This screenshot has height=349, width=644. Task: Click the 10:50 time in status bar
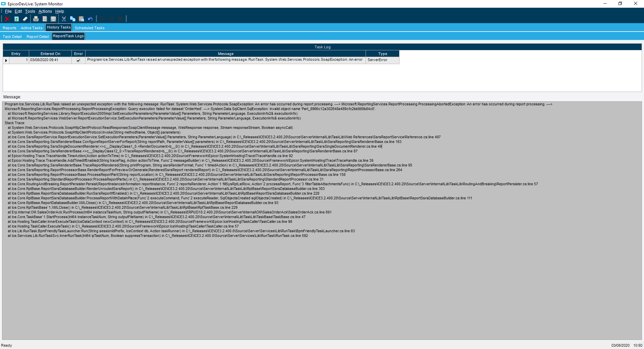(638, 345)
